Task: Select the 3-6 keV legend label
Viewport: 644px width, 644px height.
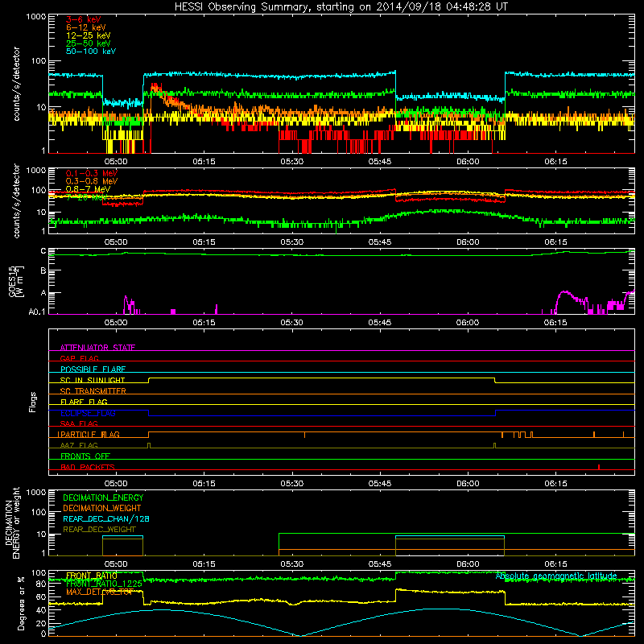Action: tap(83, 19)
